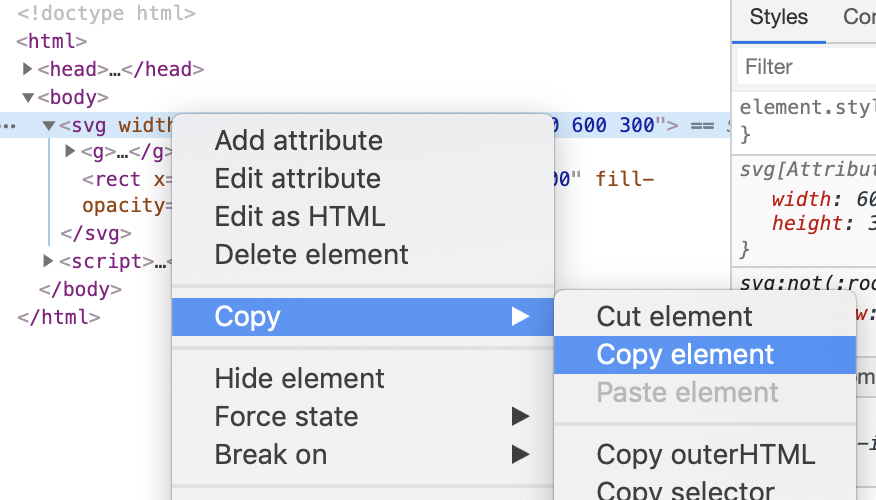The image size is (876, 500).
Task: Select Copy outerHTML option
Action: pos(705,455)
